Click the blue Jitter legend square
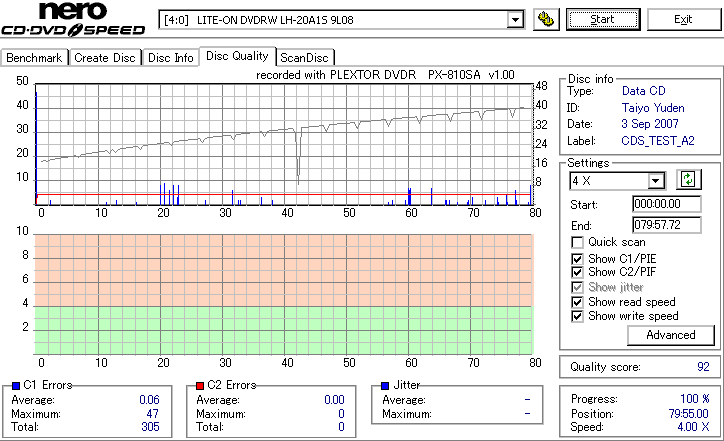This screenshot has width=724, height=441. coord(385,385)
